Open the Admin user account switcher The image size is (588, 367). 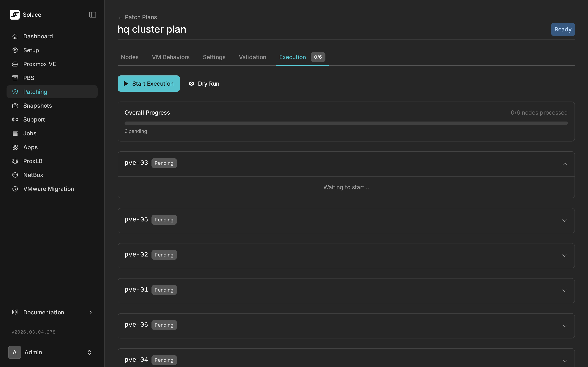[x=89, y=352]
